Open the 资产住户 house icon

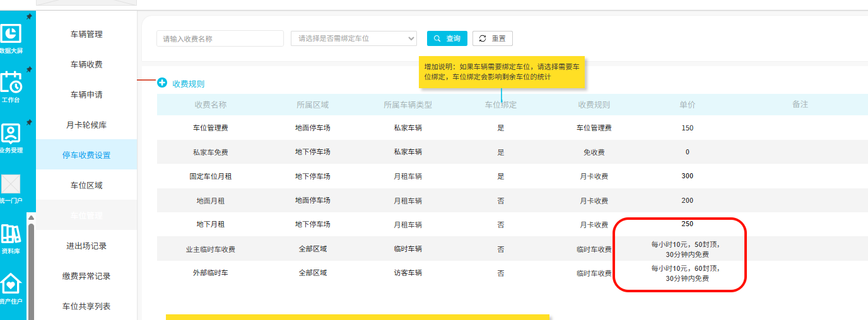[11, 284]
